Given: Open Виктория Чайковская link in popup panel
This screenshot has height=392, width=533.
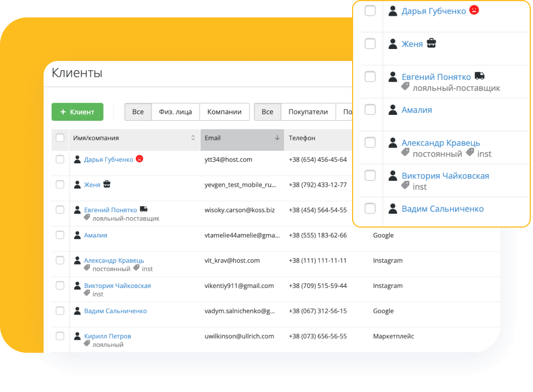Looking at the screenshot, I should 445,176.
